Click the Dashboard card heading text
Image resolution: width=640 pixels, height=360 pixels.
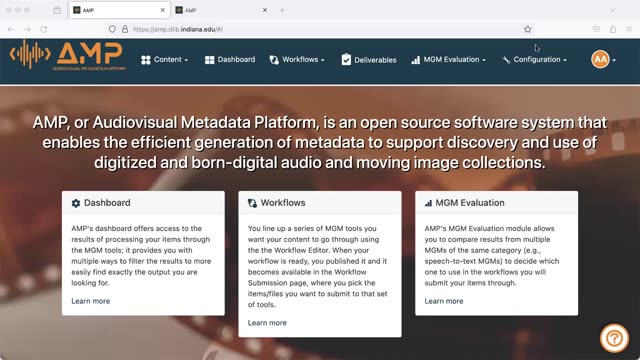[107, 202]
